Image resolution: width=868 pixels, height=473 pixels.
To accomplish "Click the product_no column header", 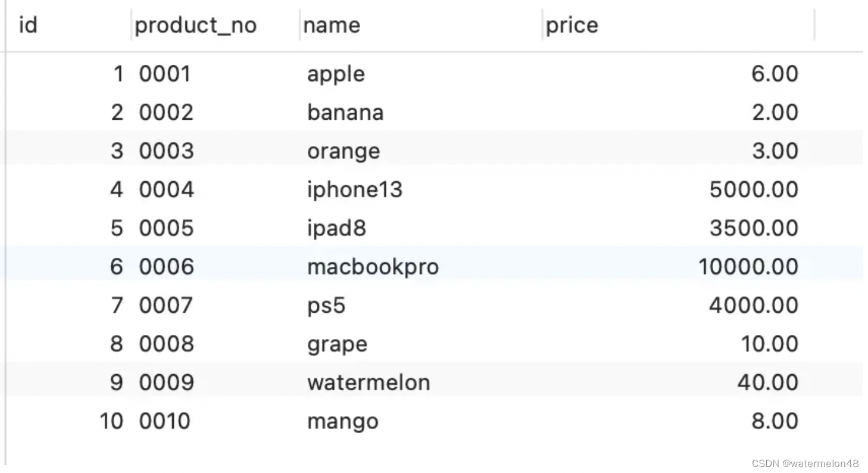I will (195, 26).
